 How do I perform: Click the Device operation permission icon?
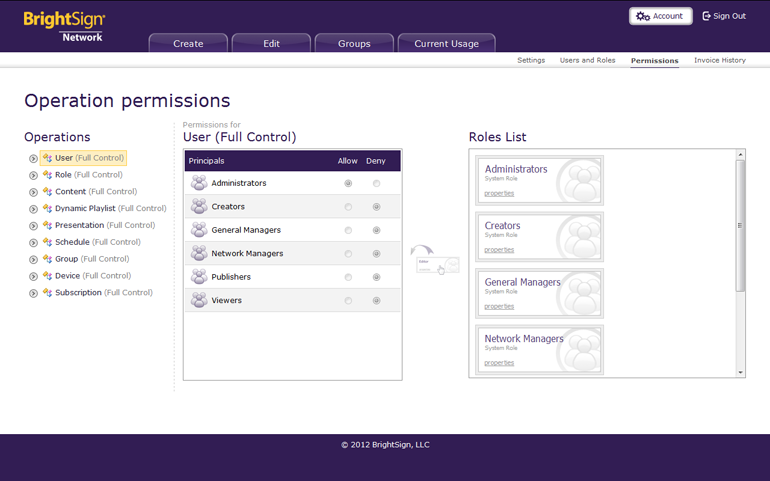point(47,276)
